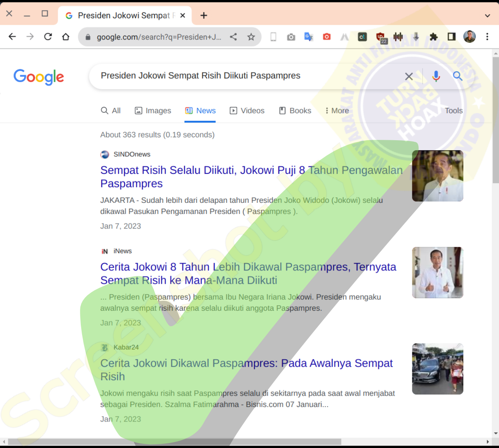Submit search with the magnifier button

[458, 76]
